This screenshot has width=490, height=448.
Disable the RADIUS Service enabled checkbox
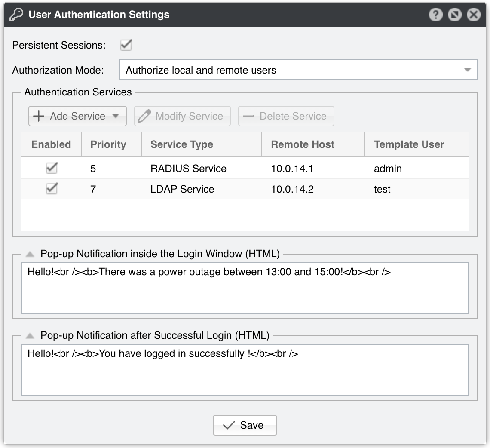(x=52, y=168)
